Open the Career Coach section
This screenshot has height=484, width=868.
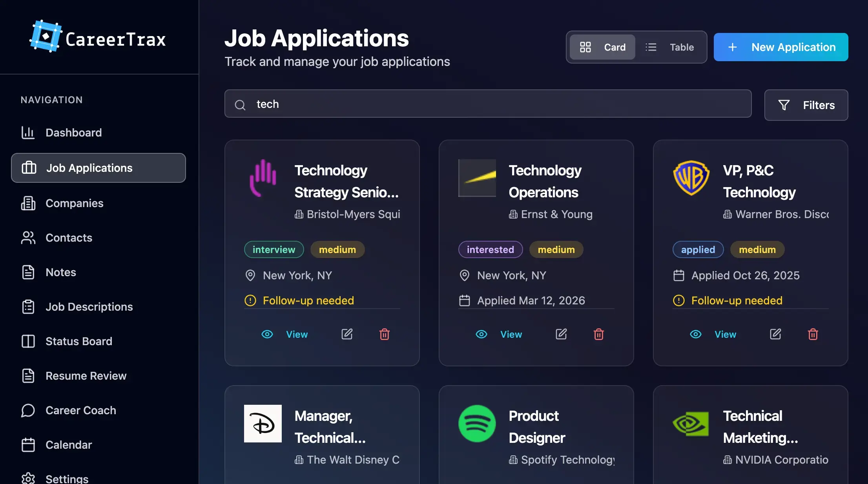pyautogui.click(x=80, y=410)
